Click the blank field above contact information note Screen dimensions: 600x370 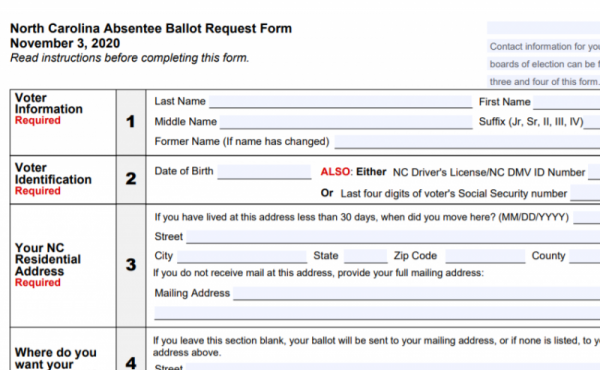[543, 28]
